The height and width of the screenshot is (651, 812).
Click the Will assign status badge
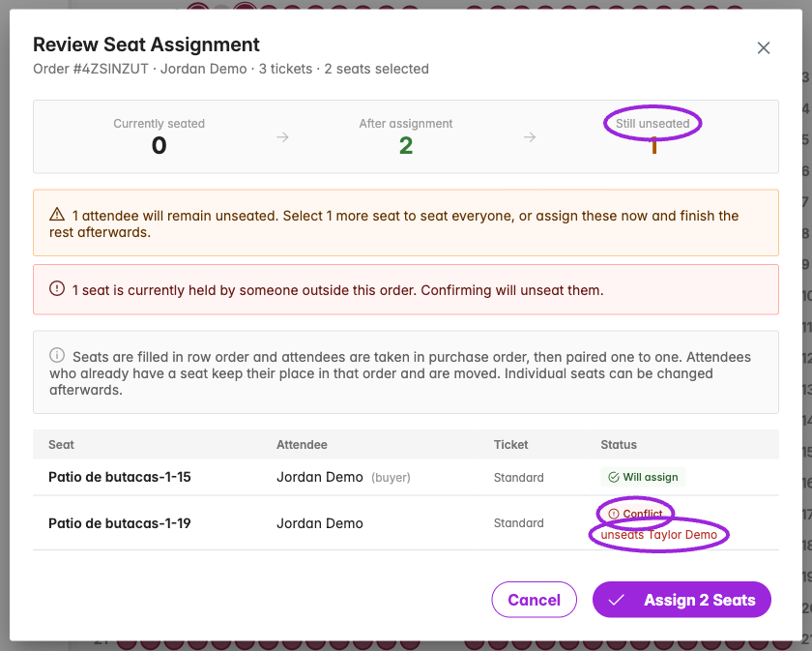[x=643, y=477]
